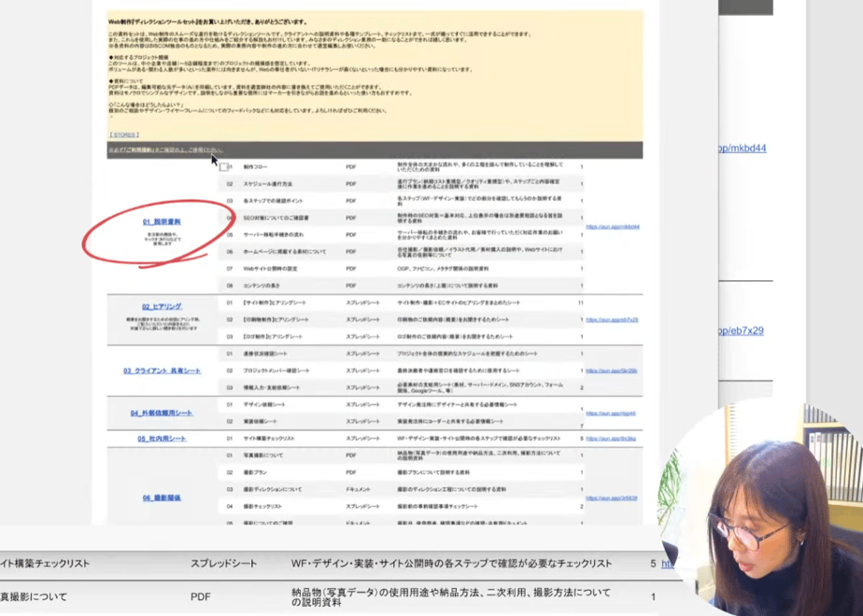Select small 写真撮影について cell in the sheet
The width and height of the screenshot is (863, 616).
[x=263, y=455]
